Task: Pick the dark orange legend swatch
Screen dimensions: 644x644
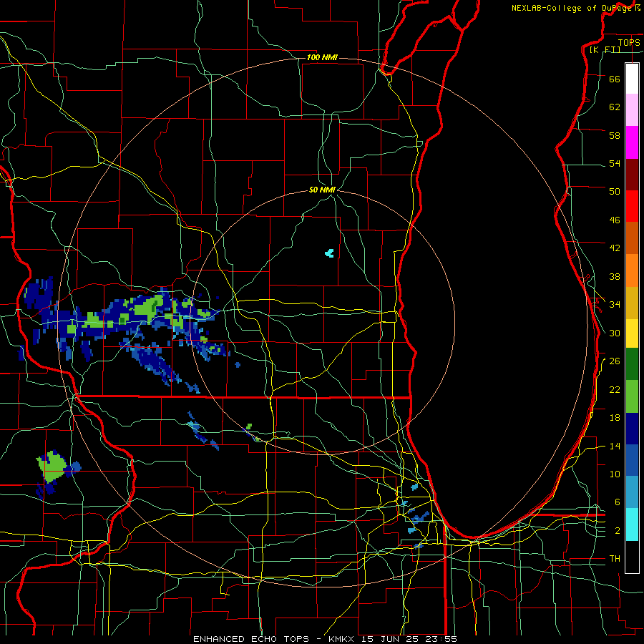Action: [632, 238]
